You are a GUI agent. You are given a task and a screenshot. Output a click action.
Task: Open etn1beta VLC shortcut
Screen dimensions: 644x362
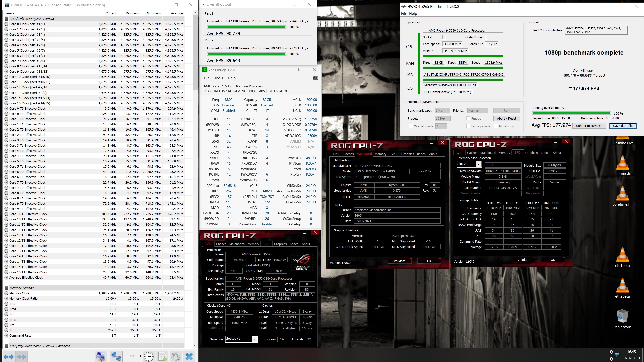pyautogui.click(x=622, y=257)
